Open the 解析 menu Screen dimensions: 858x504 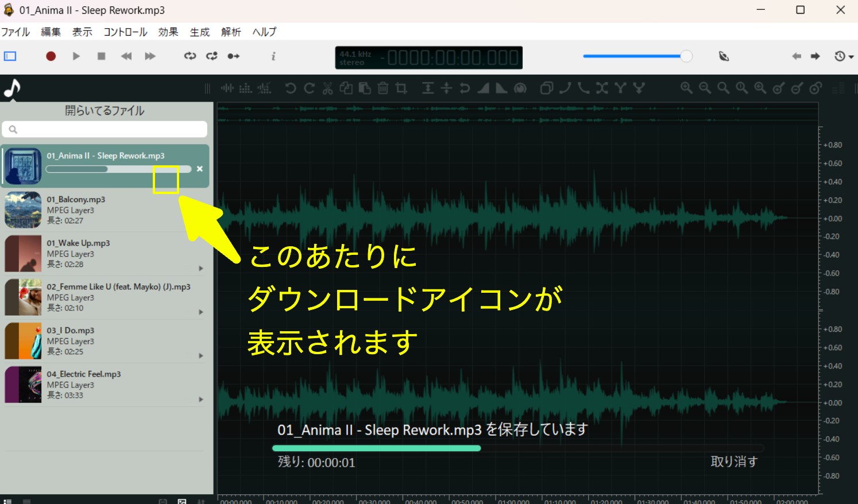[x=231, y=32]
